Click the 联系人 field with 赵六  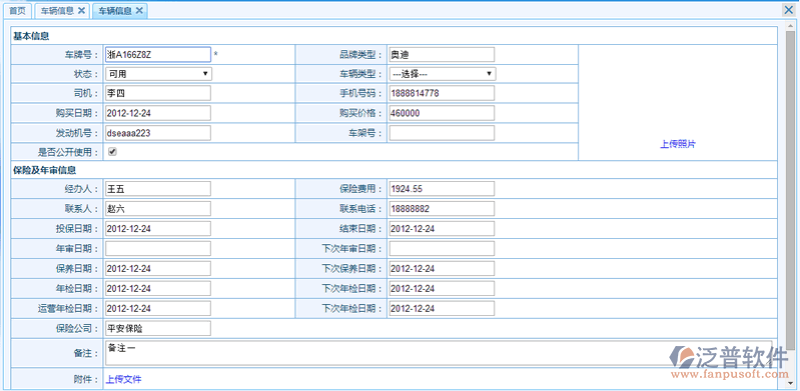coord(158,209)
